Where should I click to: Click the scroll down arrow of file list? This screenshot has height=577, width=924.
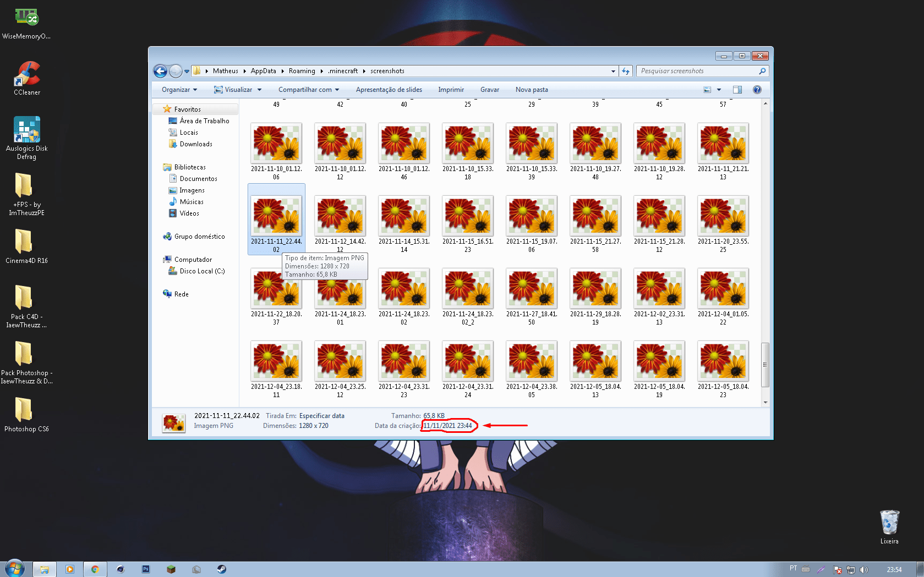(765, 402)
